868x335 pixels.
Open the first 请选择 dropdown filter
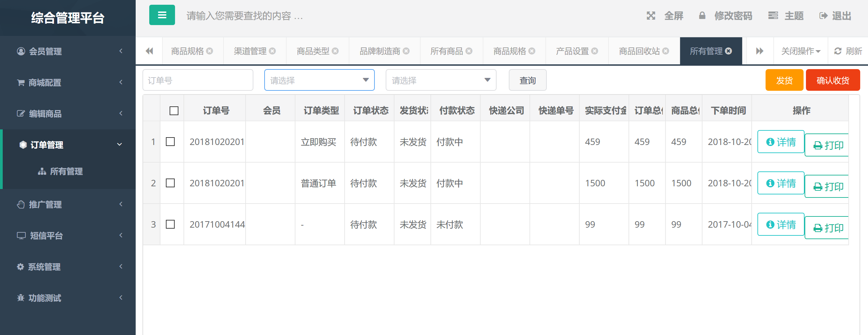pyautogui.click(x=319, y=80)
